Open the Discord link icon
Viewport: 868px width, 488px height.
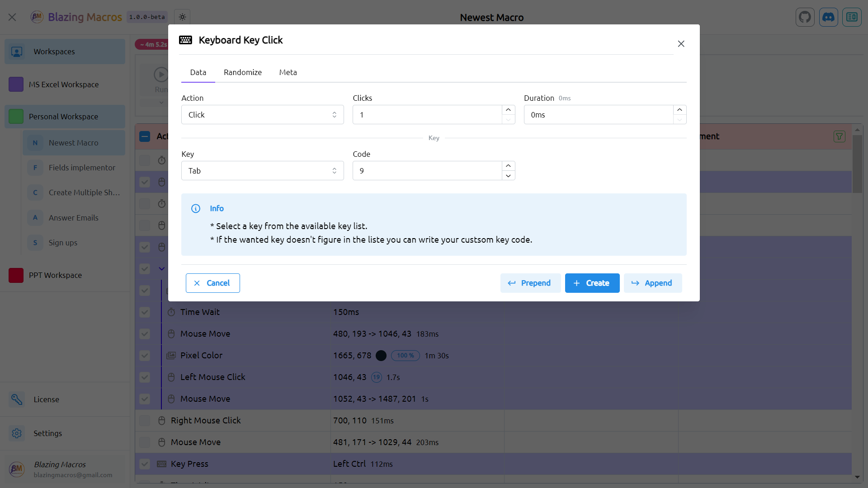[x=828, y=17]
